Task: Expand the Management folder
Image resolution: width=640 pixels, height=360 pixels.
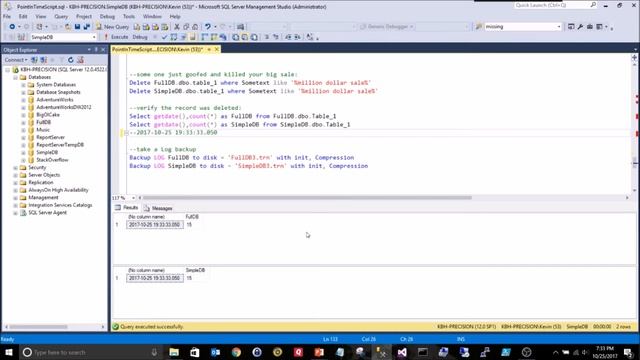Action: click(16, 198)
